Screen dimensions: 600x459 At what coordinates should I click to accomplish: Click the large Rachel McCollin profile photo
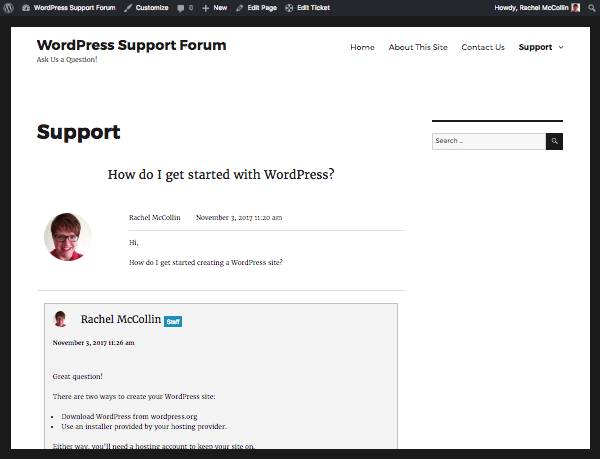point(68,237)
